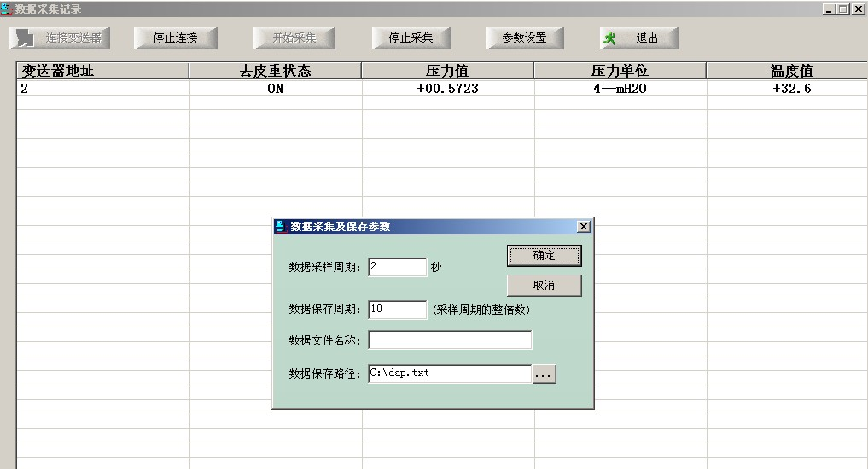Screen dimensions: 868x469
Task: Click the green running-man exit icon
Action: 609,38
